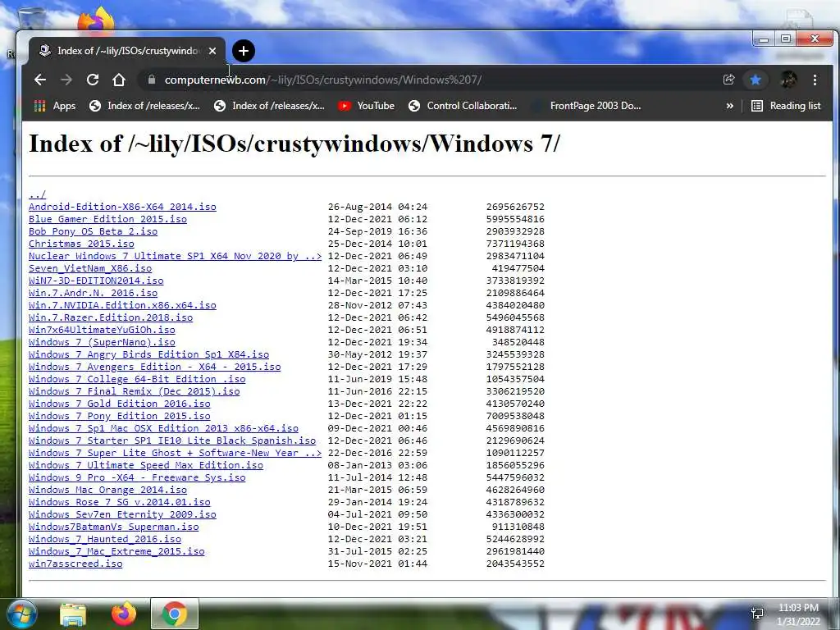This screenshot has width=840, height=630.
Task: Download Windows 7 Pony Edition 2015.iso
Action: 120,416
